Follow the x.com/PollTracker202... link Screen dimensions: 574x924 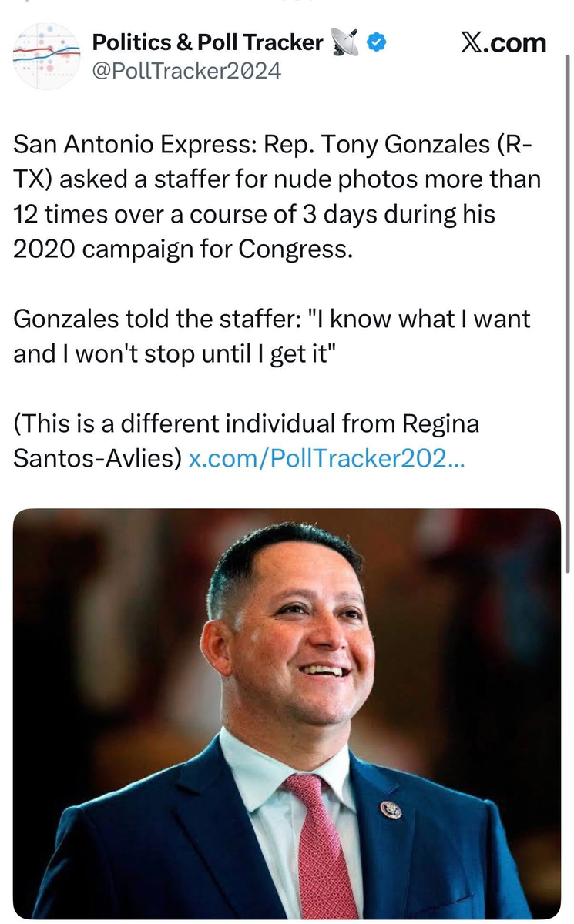tap(327, 458)
